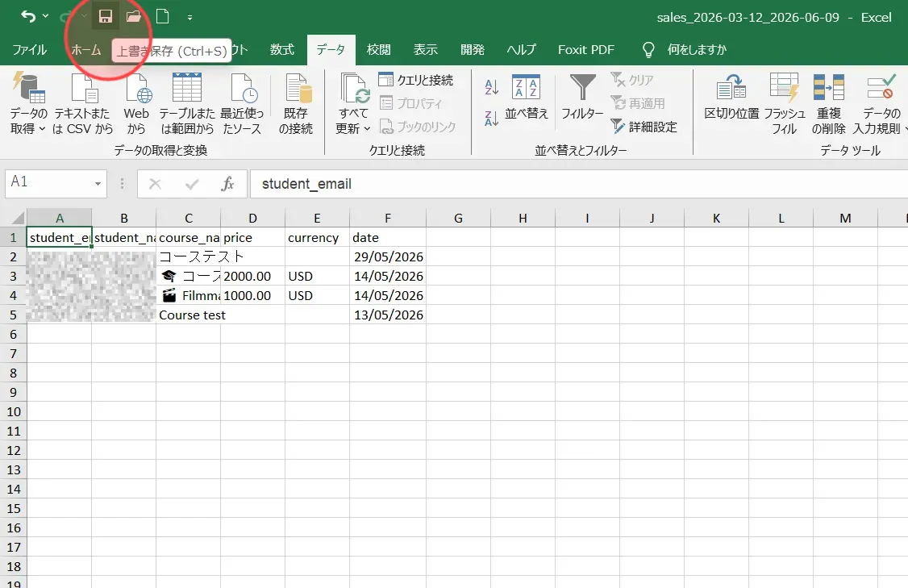Image resolution: width=908 pixels, height=588 pixels.
Task: Select the date cell 13/05/2026
Action: coord(388,315)
